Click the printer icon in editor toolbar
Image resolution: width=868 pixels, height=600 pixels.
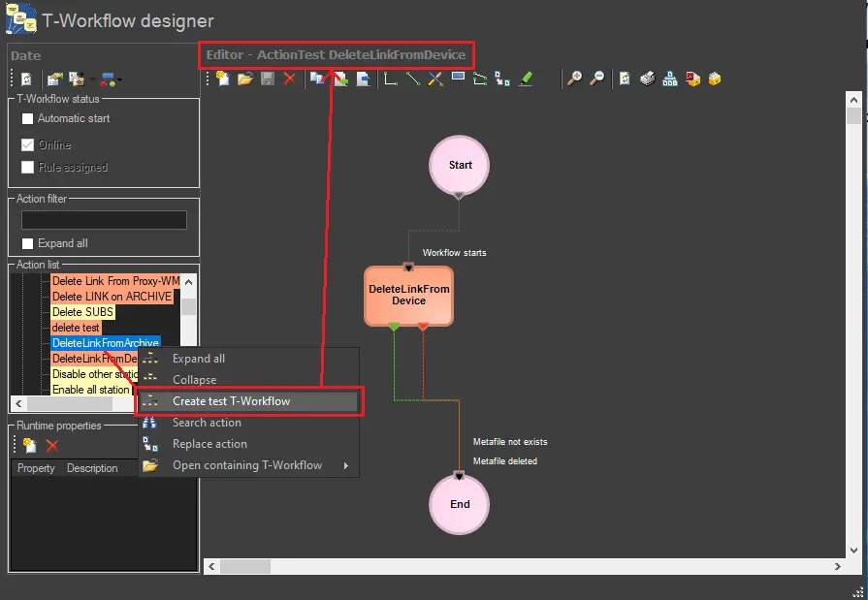647,79
